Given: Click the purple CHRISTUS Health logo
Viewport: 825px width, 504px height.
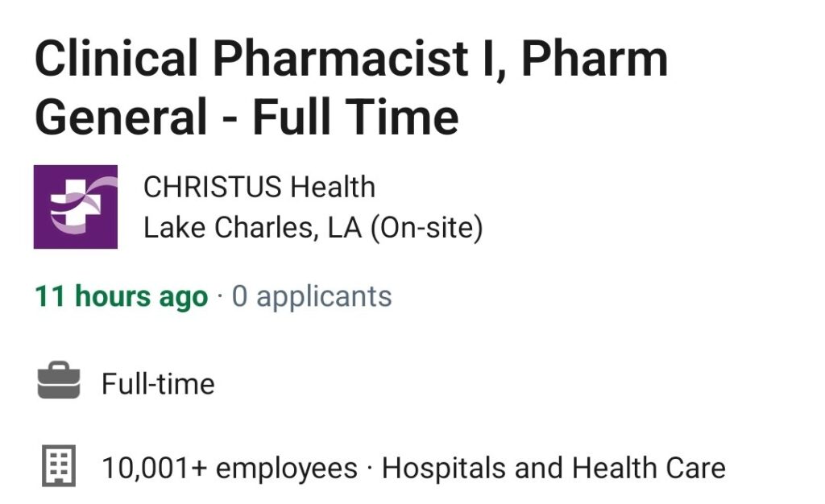Looking at the screenshot, I should coord(76,207).
